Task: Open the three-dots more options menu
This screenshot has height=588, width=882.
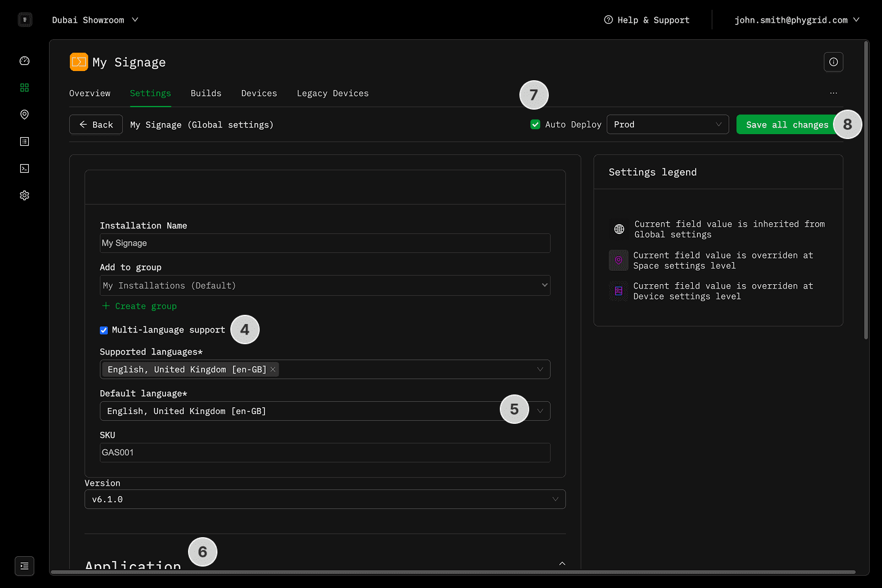Action: (x=834, y=93)
